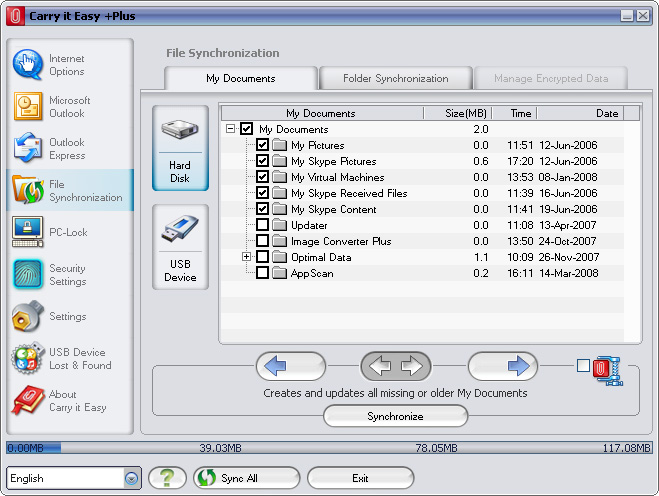This screenshot has height=496, width=659.
Task: Expand the Optimal Data folder node
Action: tap(247, 256)
